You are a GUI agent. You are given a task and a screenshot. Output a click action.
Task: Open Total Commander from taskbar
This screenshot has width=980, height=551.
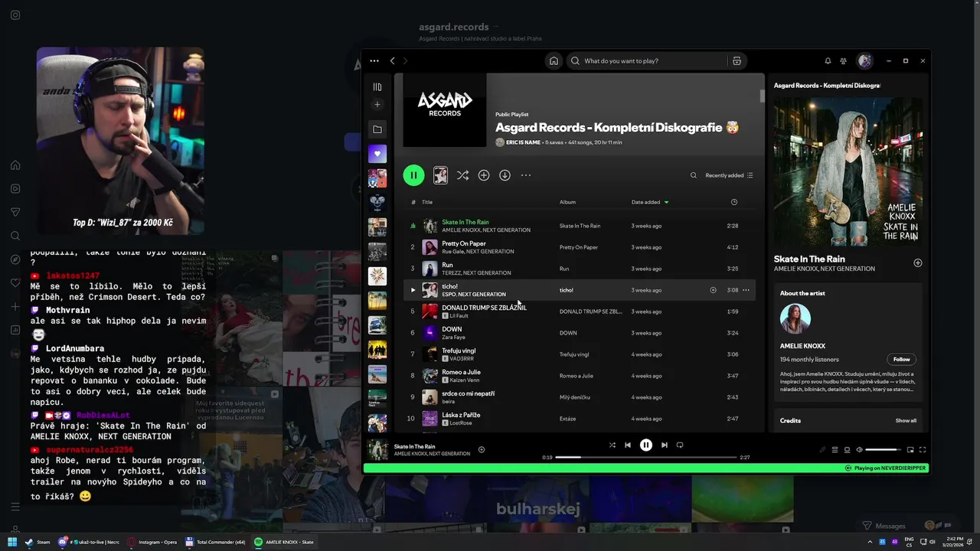[216, 542]
